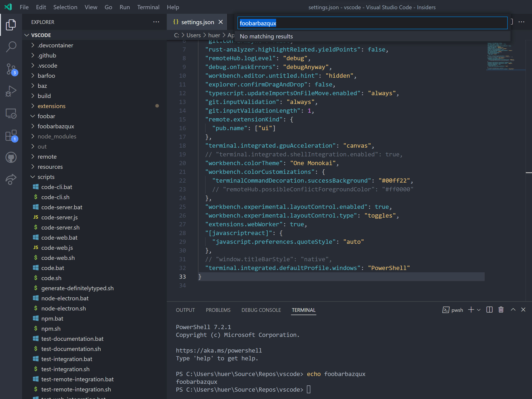Open the Run and Debug view
Viewport: 532px width, 399px height.
[x=11, y=91]
